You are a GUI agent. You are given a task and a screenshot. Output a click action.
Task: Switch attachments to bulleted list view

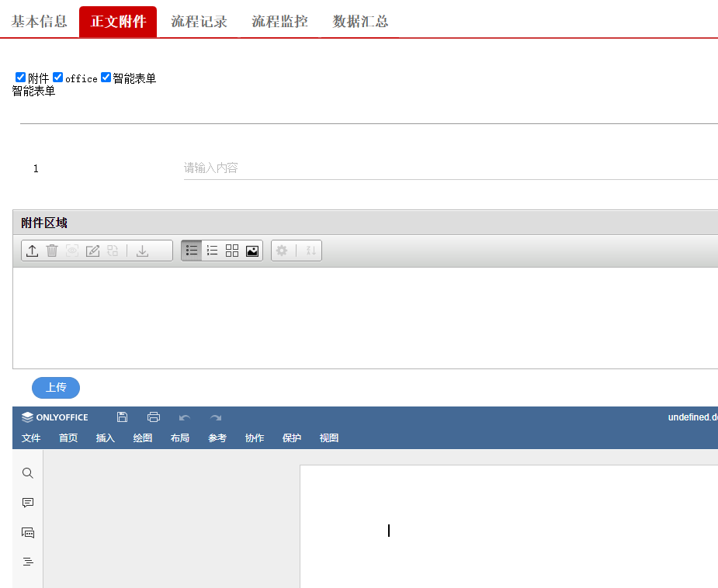pyautogui.click(x=192, y=251)
